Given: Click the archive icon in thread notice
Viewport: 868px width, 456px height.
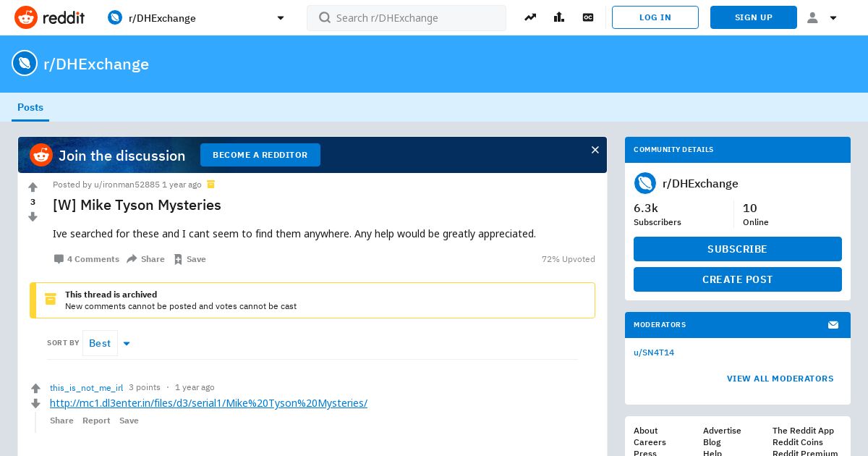Looking at the screenshot, I should click(x=51, y=299).
